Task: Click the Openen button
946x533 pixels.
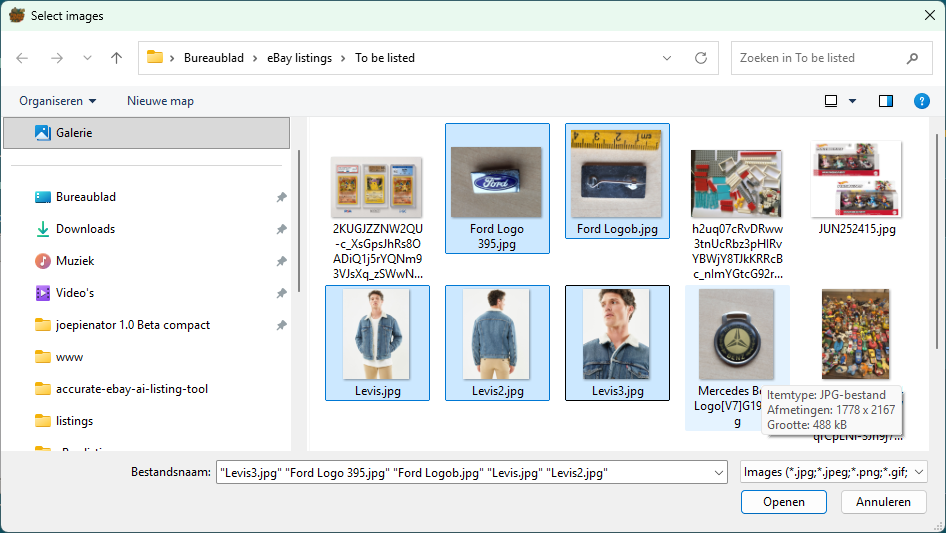Action: coord(784,502)
